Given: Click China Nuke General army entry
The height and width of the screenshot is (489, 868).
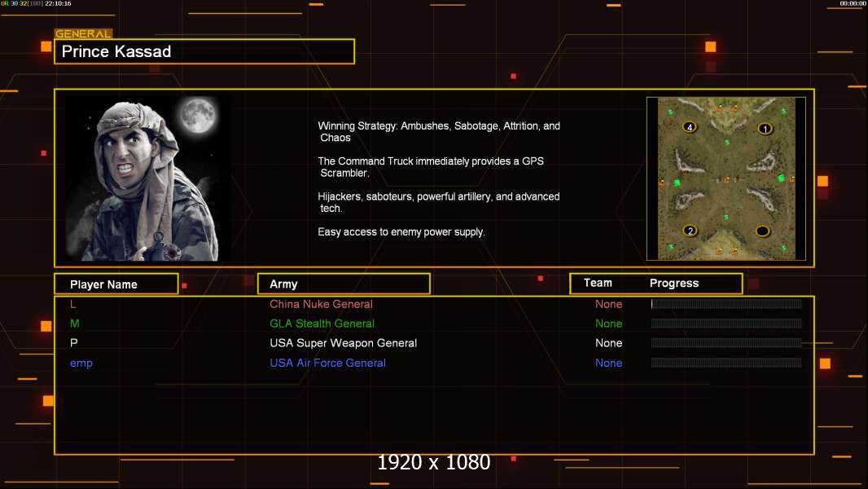Looking at the screenshot, I should [x=321, y=304].
